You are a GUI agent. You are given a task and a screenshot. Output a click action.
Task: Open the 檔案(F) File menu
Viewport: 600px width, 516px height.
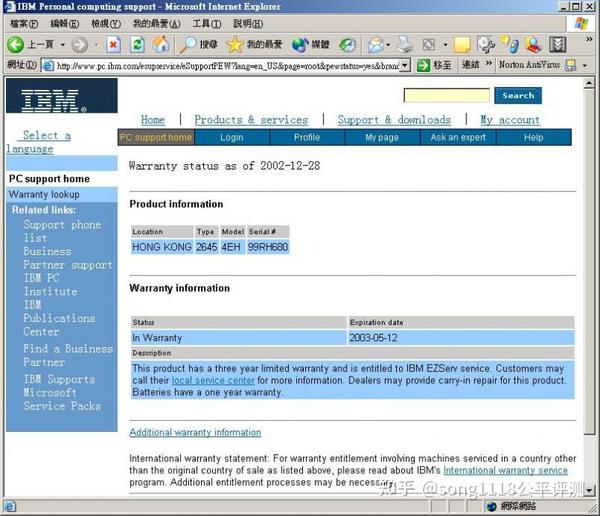pos(24,24)
